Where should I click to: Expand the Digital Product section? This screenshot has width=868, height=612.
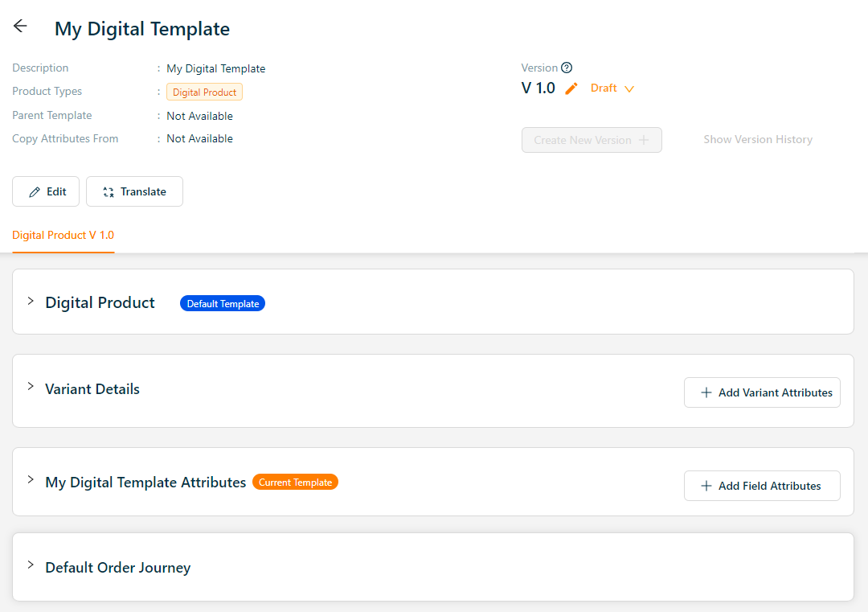pyautogui.click(x=31, y=302)
